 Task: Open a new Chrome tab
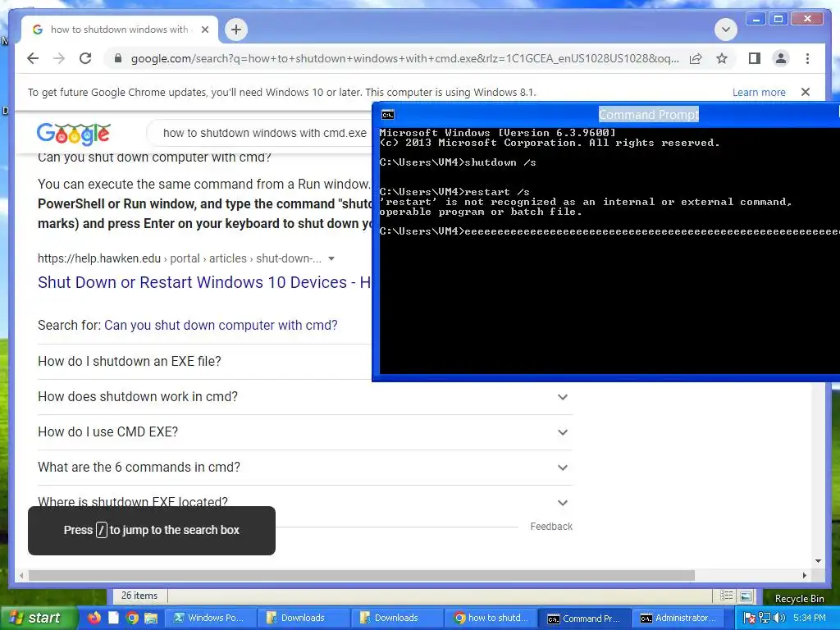point(236,30)
